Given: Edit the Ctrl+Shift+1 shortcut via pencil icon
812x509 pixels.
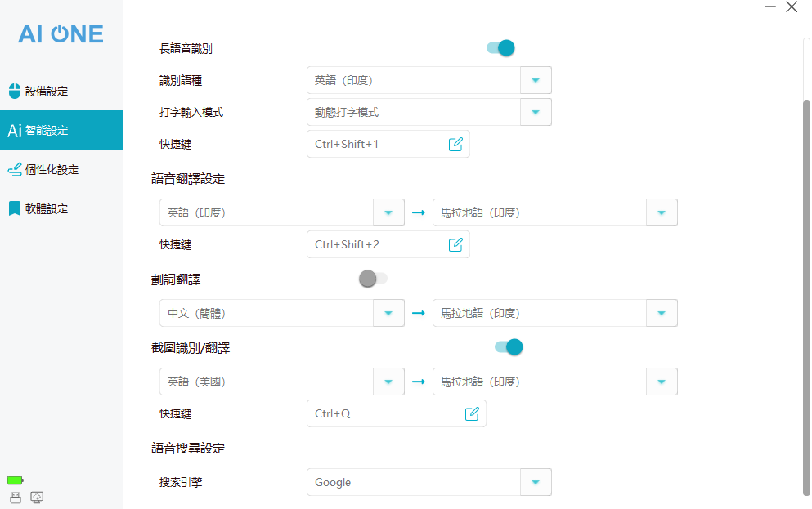Looking at the screenshot, I should [x=455, y=145].
